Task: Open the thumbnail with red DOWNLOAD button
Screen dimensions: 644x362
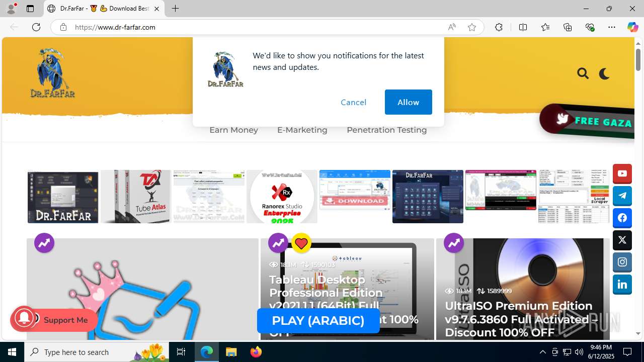Action: [355, 190]
